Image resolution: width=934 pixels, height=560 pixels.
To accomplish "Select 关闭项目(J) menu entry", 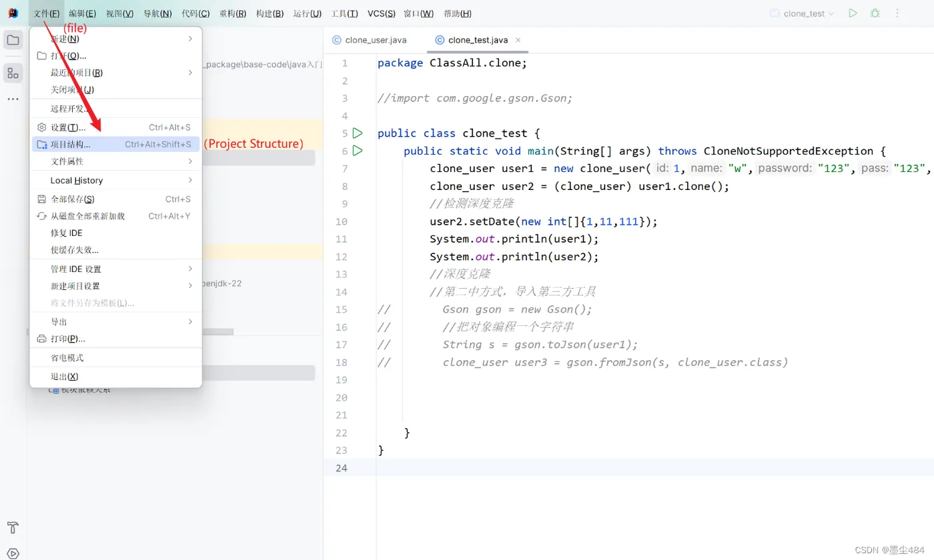I will click(x=116, y=89).
